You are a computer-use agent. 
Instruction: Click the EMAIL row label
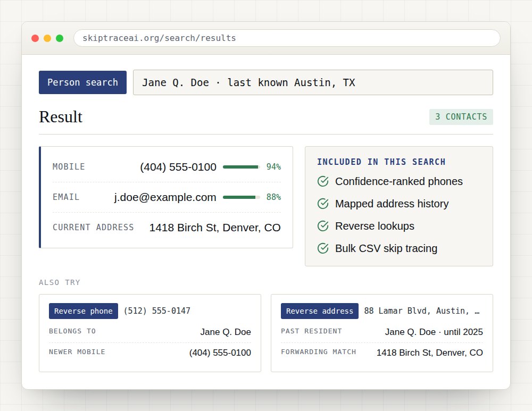(66, 197)
